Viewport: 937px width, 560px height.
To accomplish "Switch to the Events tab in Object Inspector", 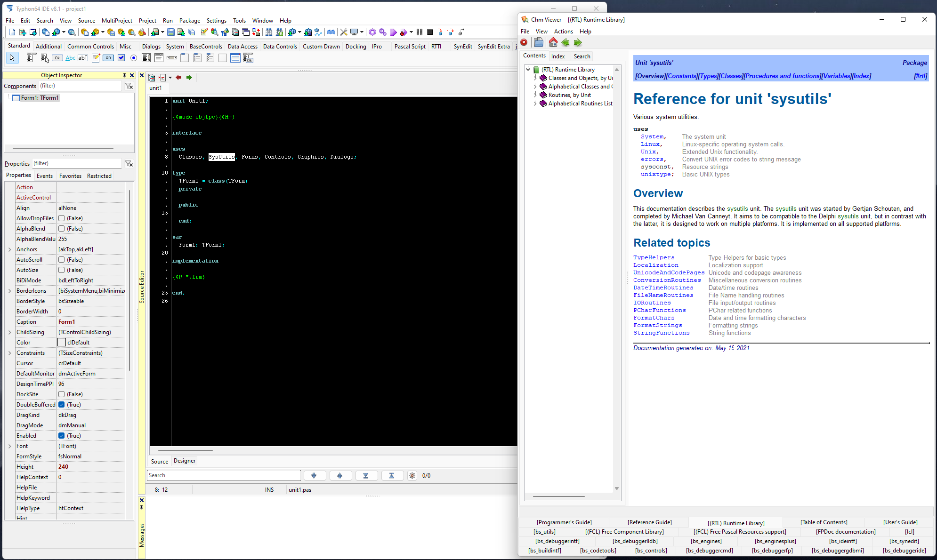I will (x=45, y=176).
